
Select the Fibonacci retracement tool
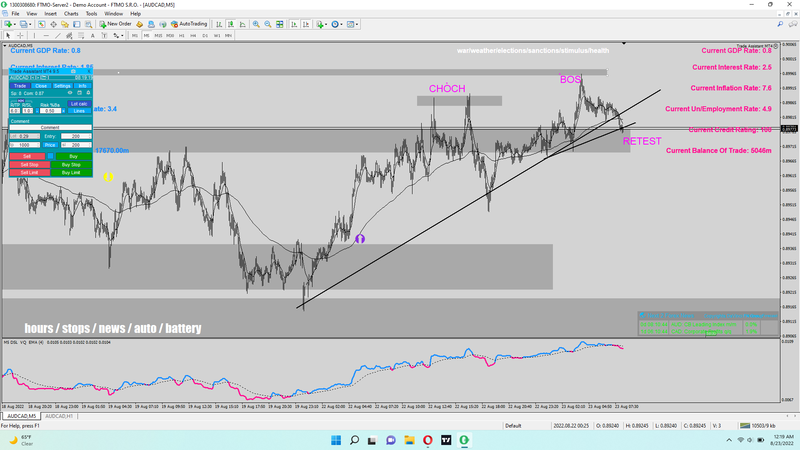click(x=81, y=35)
